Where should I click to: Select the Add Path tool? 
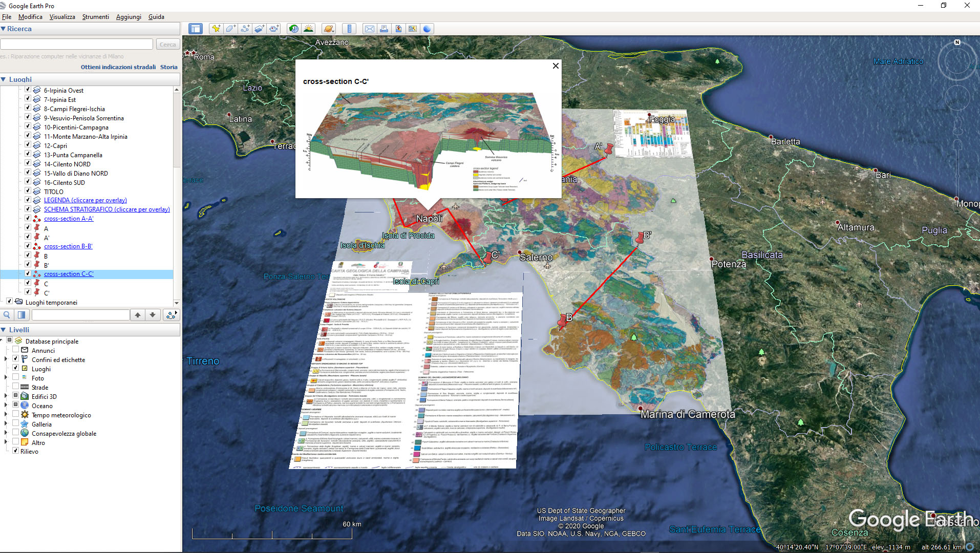(245, 29)
